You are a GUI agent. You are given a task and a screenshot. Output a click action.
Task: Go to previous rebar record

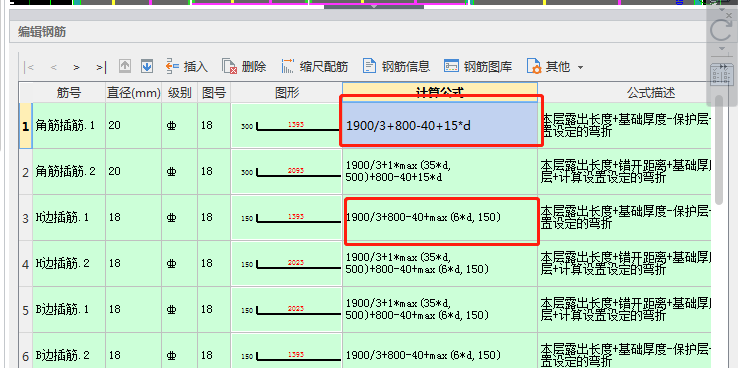pos(54,67)
